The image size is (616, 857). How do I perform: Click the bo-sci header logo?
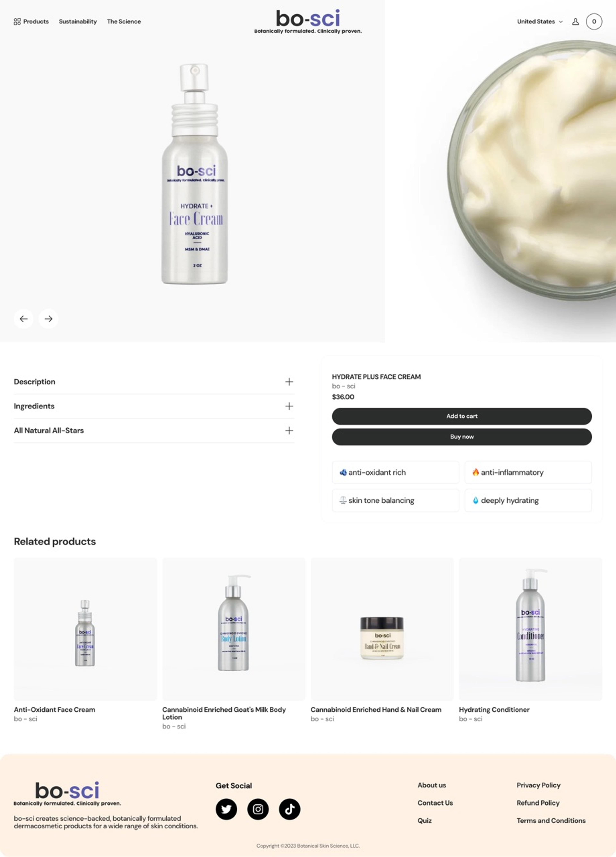[308, 21]
